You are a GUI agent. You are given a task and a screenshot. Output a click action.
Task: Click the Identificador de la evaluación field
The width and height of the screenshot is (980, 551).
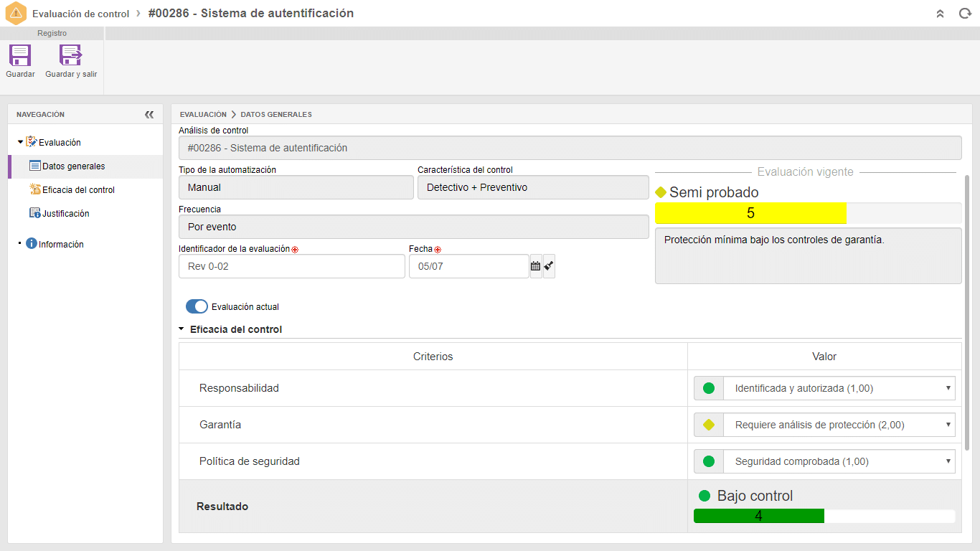tap(292, 266)
